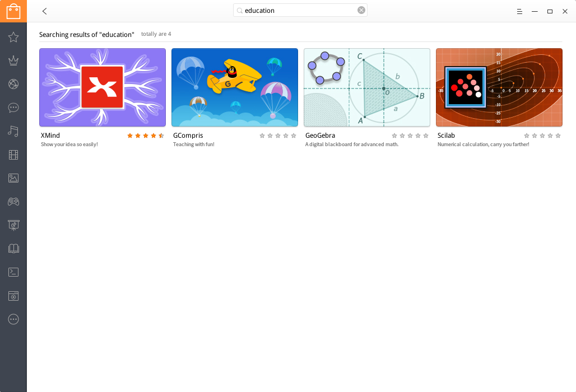Open the globe internet category in sidebar
Screen dimensions: 576x392
[x=13, y=84]
